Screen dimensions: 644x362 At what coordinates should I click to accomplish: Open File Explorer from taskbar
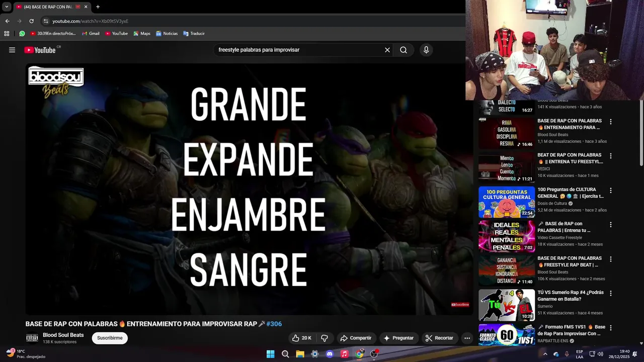[x=300, y=354]
